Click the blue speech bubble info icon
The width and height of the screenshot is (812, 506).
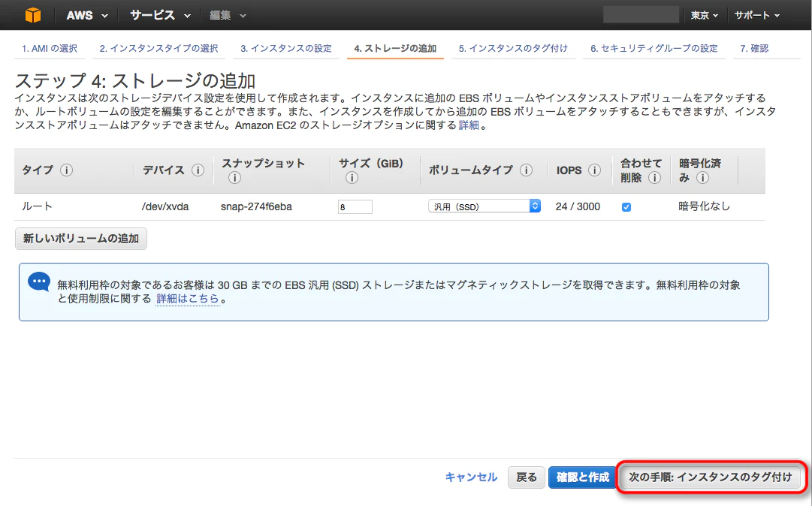coord(39,282)
